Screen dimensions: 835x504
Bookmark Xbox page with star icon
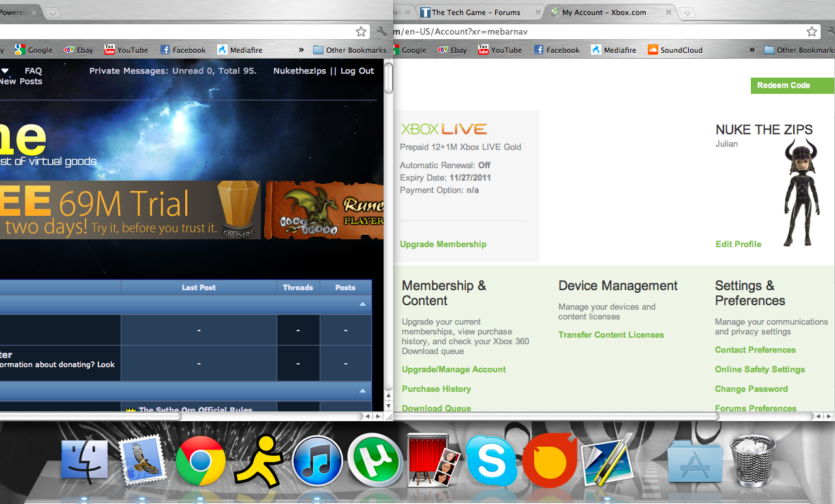pyautogui.click(x=812, y=31)
